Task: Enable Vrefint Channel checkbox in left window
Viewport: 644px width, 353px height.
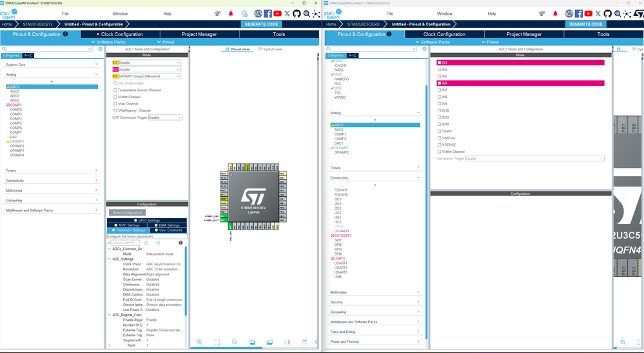Action: (x=115, y=97)
